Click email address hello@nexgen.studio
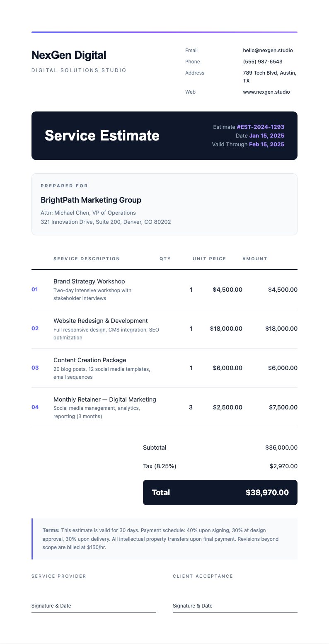The width and height of the screenshot is (329, 644). point(268,51)
